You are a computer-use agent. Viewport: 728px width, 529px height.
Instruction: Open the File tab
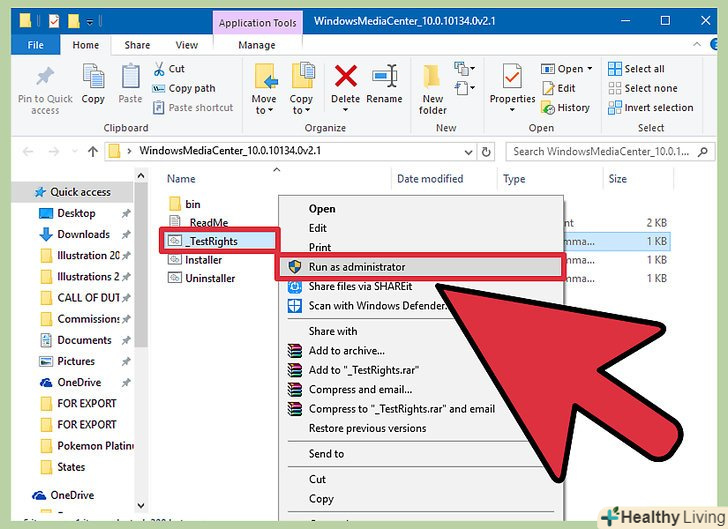pos(36,45)
